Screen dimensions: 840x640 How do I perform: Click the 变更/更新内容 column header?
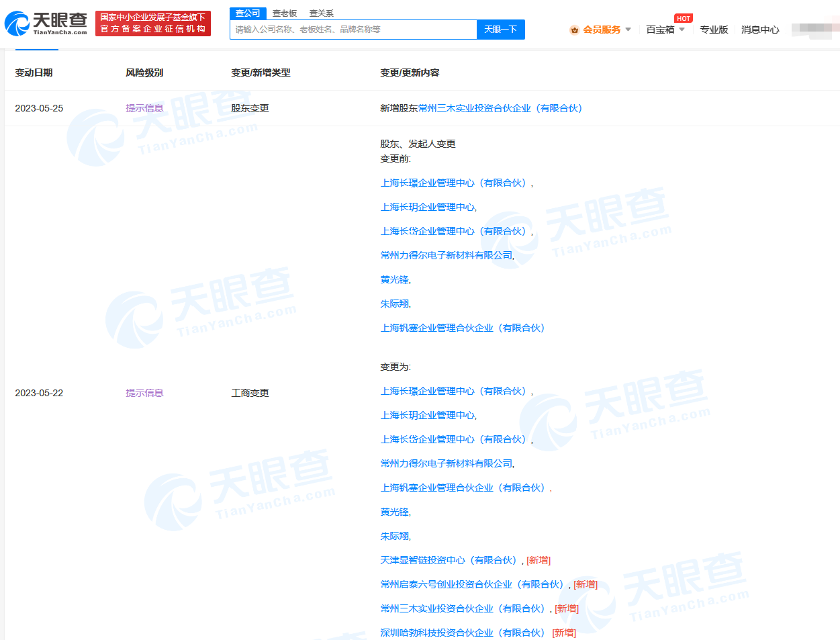(410, 73)
